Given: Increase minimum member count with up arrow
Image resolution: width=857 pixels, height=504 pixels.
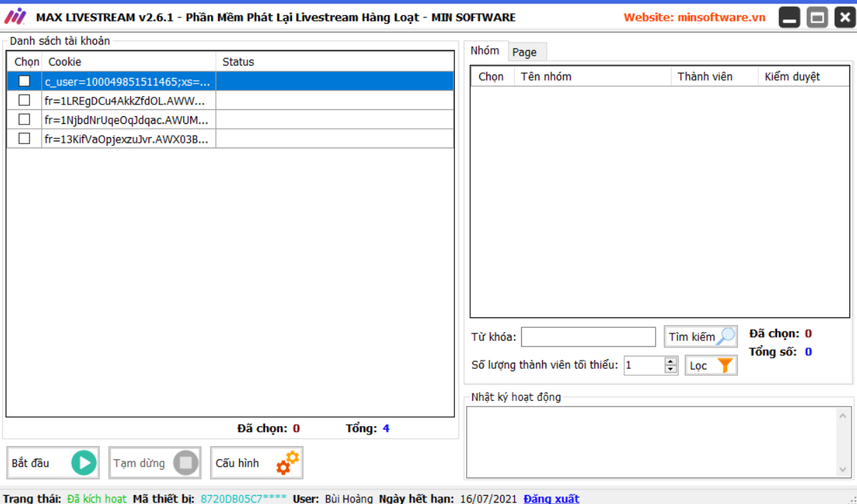Looking at the screenshot, I should [x=671, y=361].
